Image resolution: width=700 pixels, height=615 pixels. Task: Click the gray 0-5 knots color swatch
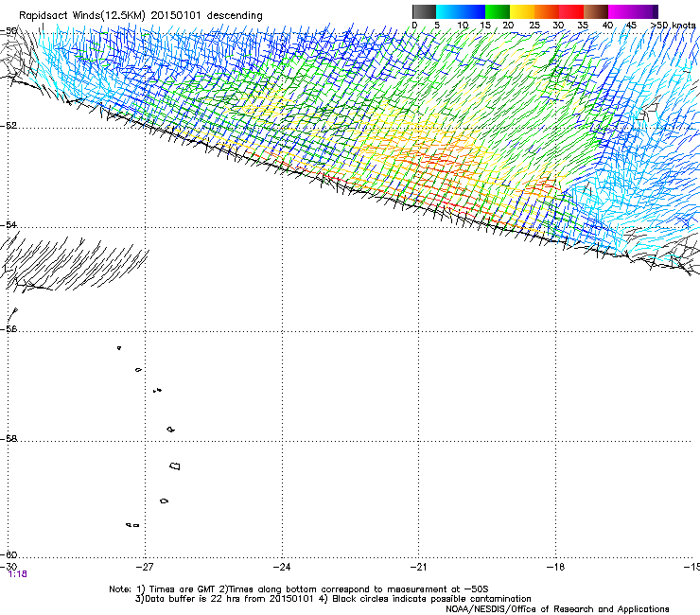click(x=424, y=11)
